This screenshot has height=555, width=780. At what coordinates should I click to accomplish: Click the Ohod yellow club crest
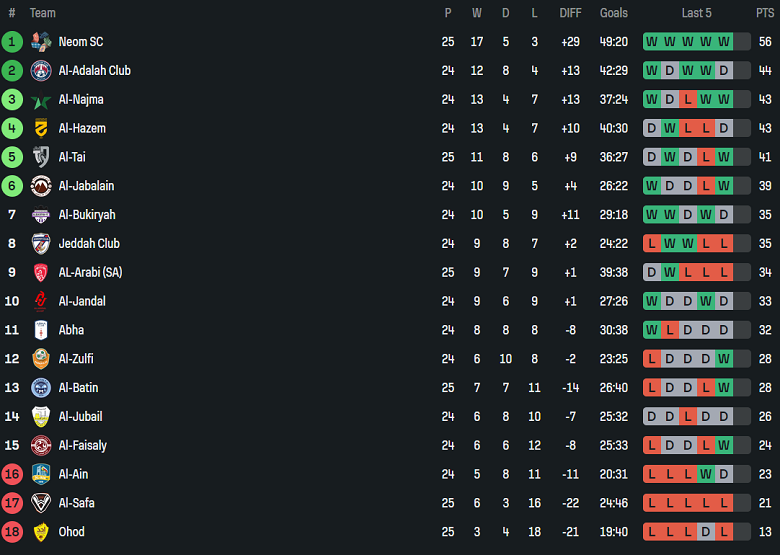(41, 532)
